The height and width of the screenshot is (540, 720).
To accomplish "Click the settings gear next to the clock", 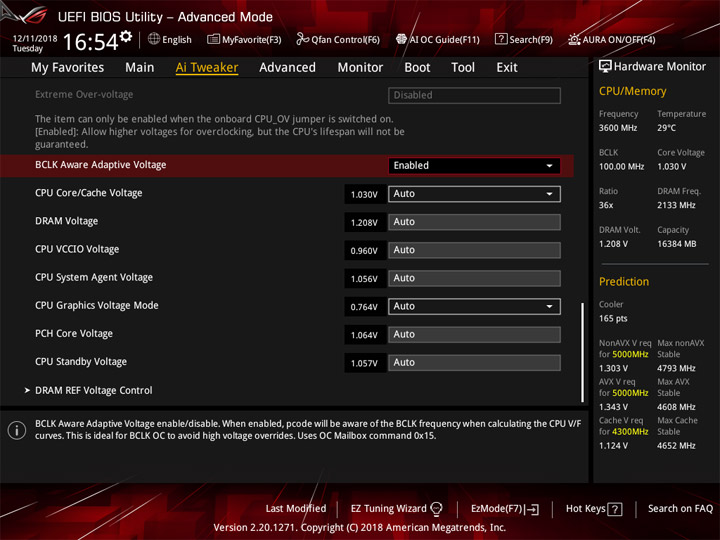I will point(126,36).
